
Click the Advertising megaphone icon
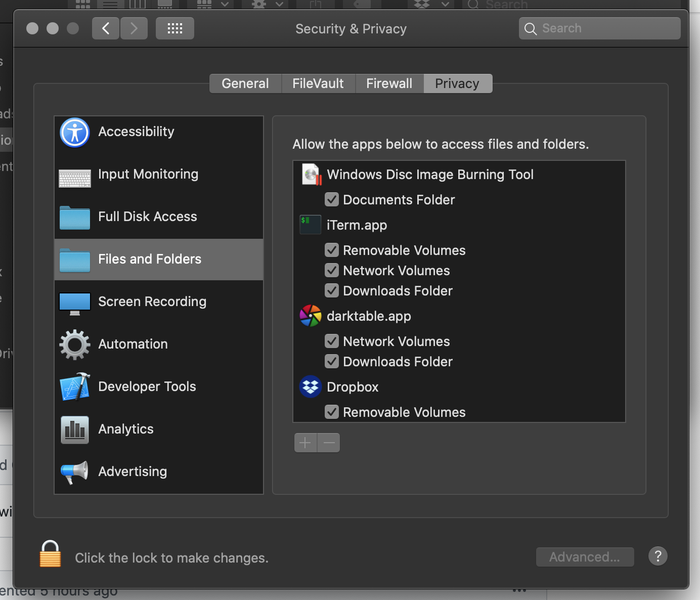[x=75, y=473]
